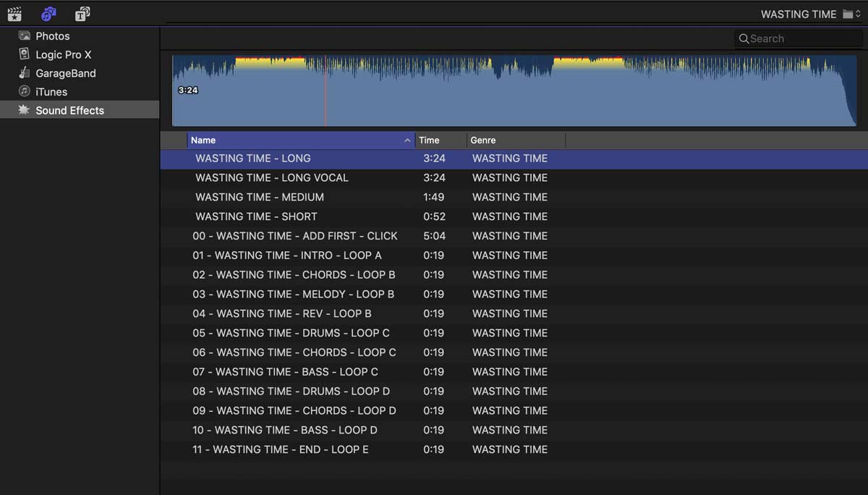
Task: Click the red playhead line in waveform
Action: 325,90
